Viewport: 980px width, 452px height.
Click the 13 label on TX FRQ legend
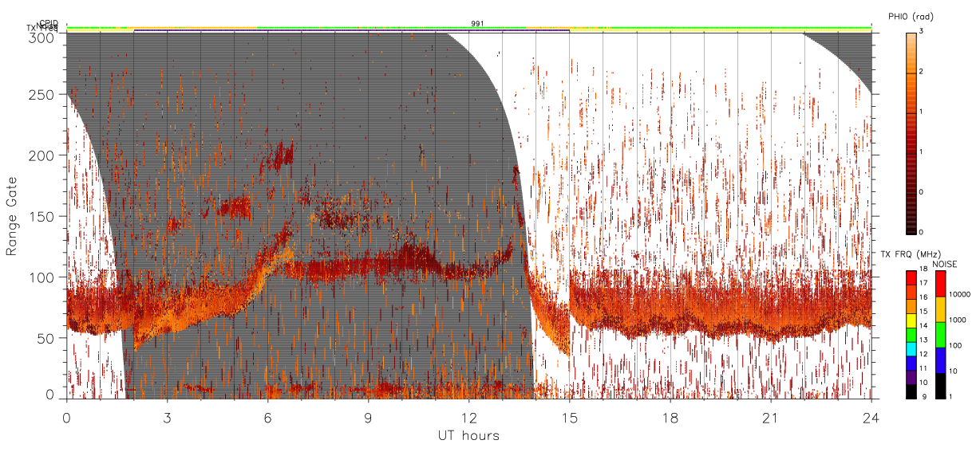pos(925,340)
